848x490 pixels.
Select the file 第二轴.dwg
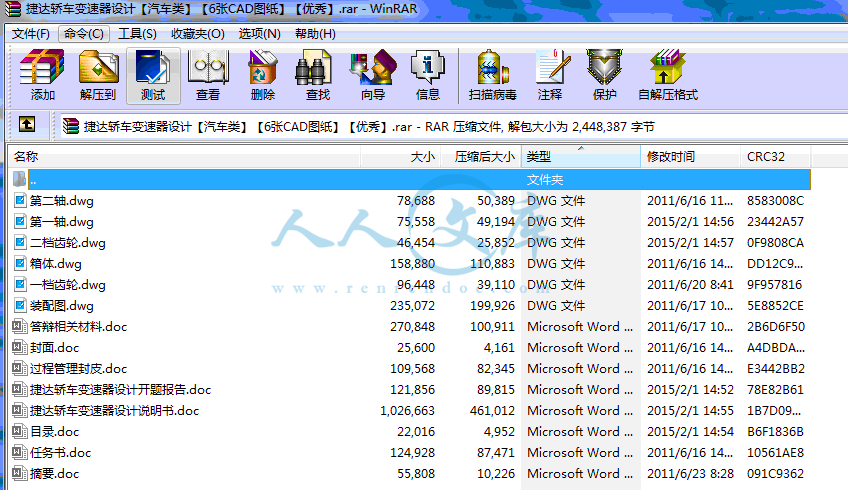62,201
